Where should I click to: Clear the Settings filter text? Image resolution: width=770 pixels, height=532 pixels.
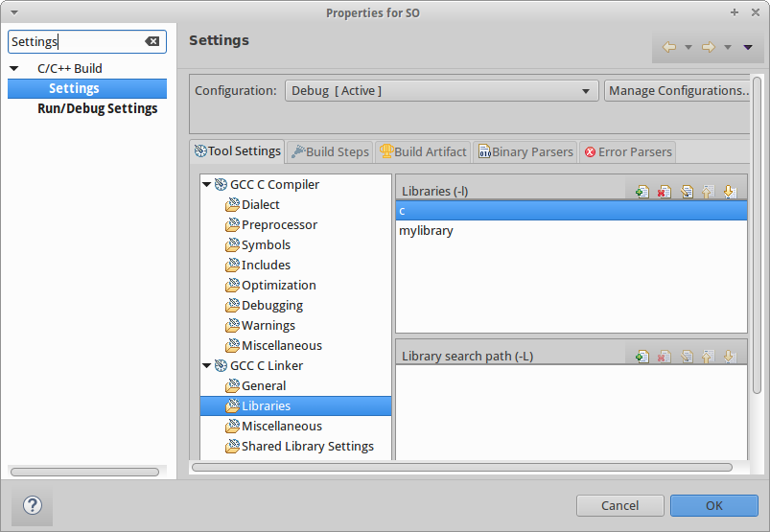point(152,41)
